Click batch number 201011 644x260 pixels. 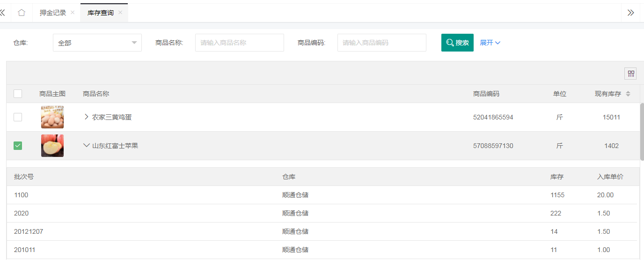point(24,250)
